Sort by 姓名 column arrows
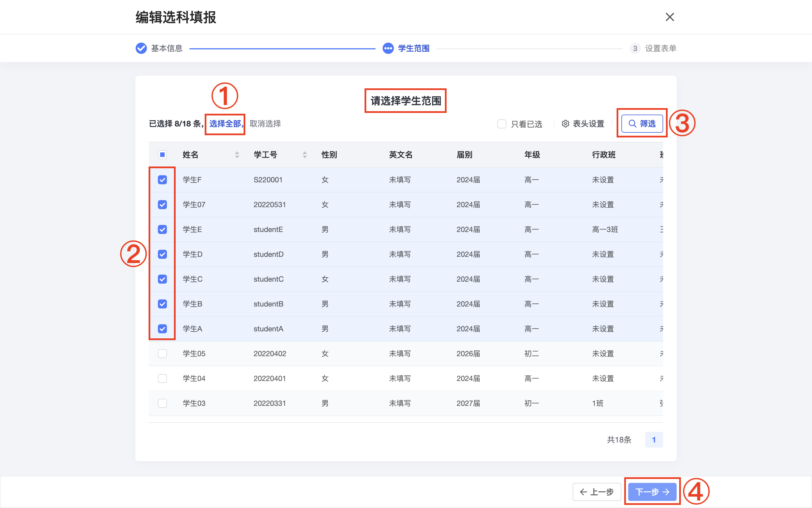Screen dimensions: 812x508 click(x=237, y=155)
